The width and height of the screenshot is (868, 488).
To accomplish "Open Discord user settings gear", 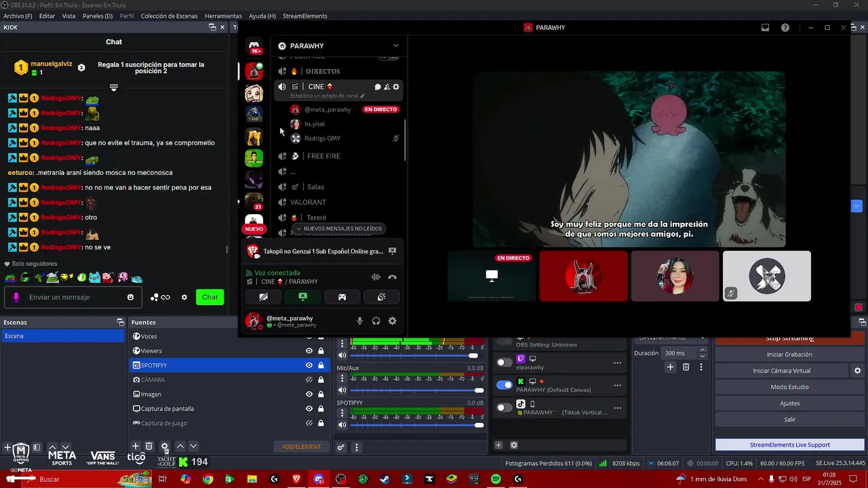I will [x=392, y=321].
